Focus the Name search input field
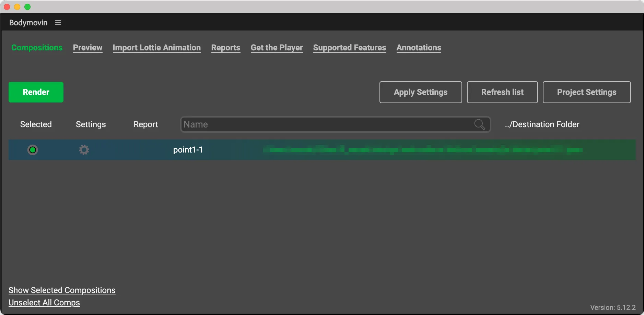 click(x=336, y=124)
